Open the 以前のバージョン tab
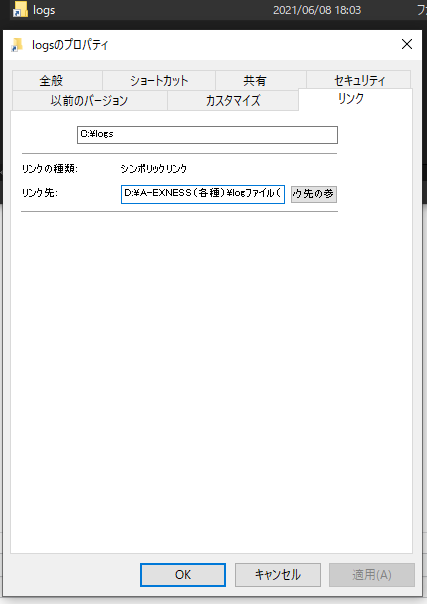Screen dimensions: 427x604 point(90,101)
